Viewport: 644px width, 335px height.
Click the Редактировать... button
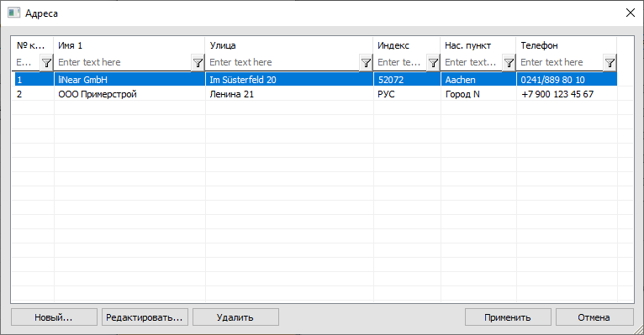pos(145,317)
